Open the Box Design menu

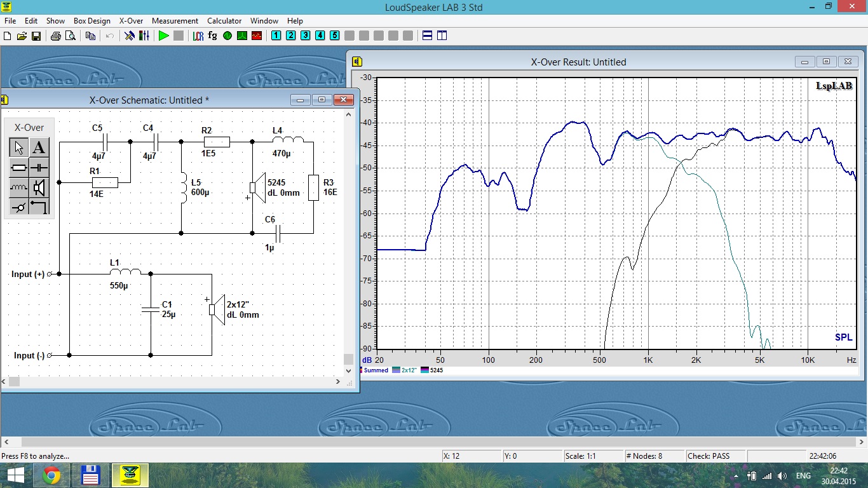(x=92, y=21)
